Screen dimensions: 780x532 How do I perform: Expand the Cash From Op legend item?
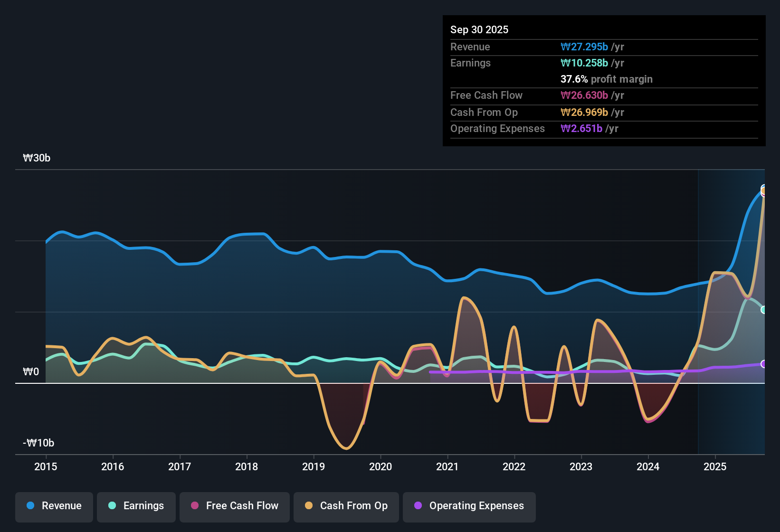346,506
